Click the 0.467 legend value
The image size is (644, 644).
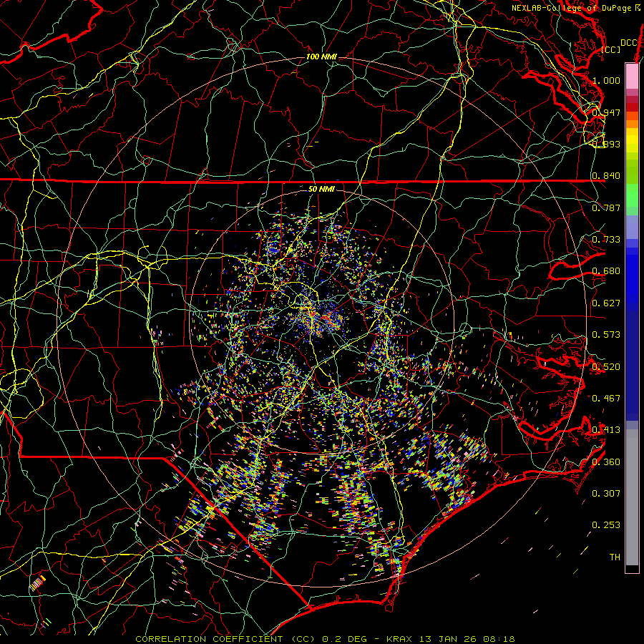point(606,399)
